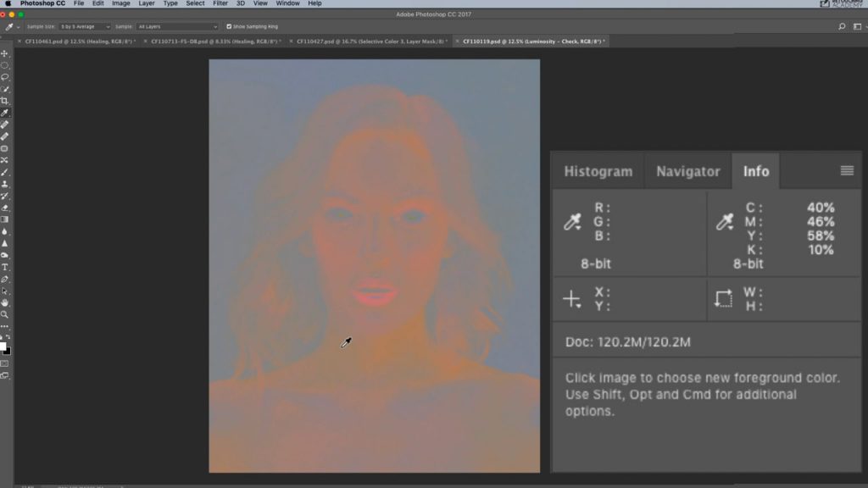This screenshot has width=868, height=488.
Task: Open the Info panel options menu
Action: pyautogui.click(x=846, y=170)
